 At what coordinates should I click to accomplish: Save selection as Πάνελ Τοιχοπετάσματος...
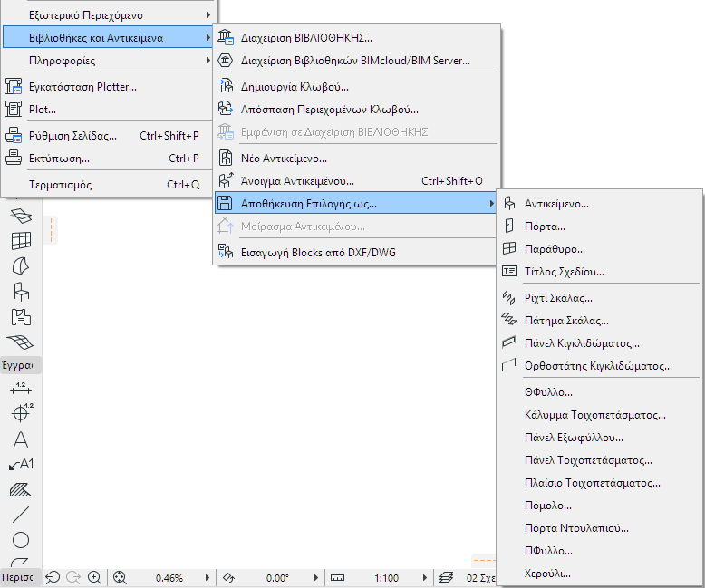(600, 460)
